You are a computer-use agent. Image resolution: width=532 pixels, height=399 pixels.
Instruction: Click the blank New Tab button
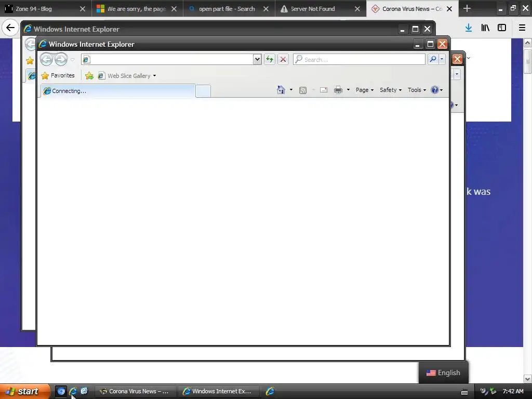(x=203, y=91)
